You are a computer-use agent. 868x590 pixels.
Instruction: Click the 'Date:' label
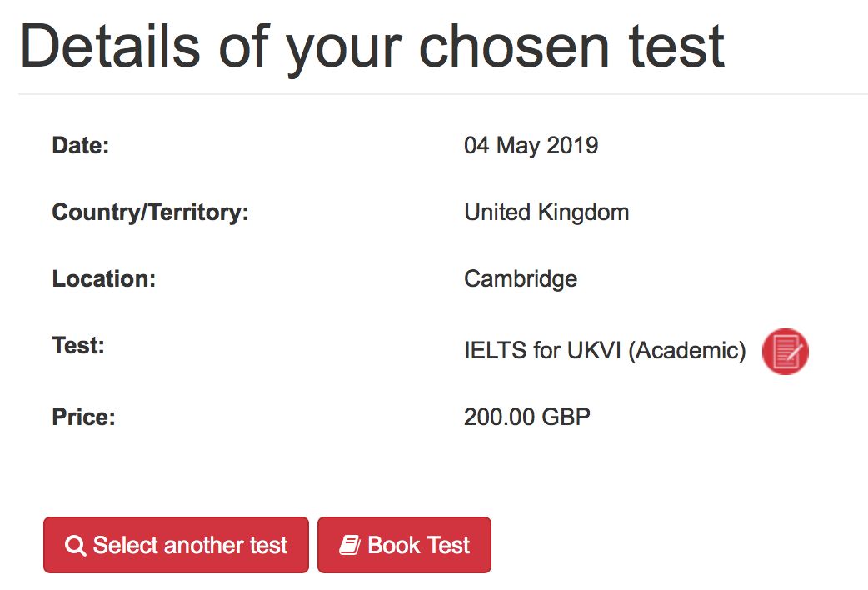(81, 146)
